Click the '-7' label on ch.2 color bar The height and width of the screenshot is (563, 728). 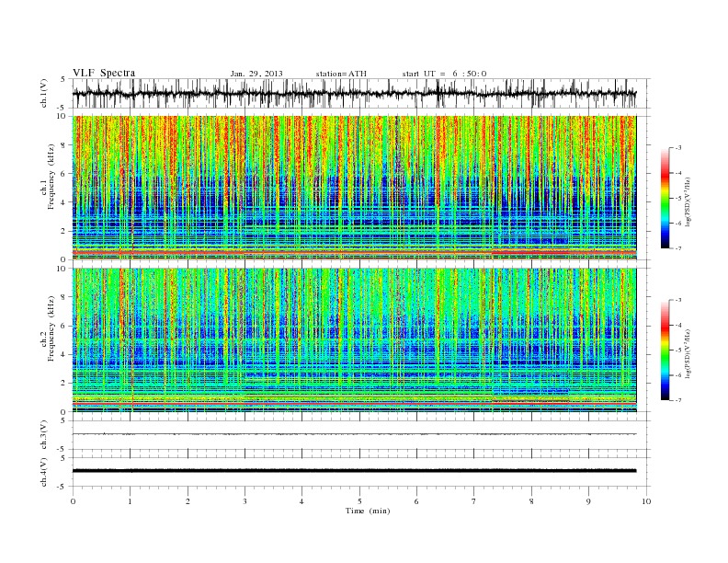click(x=678, y=400)
